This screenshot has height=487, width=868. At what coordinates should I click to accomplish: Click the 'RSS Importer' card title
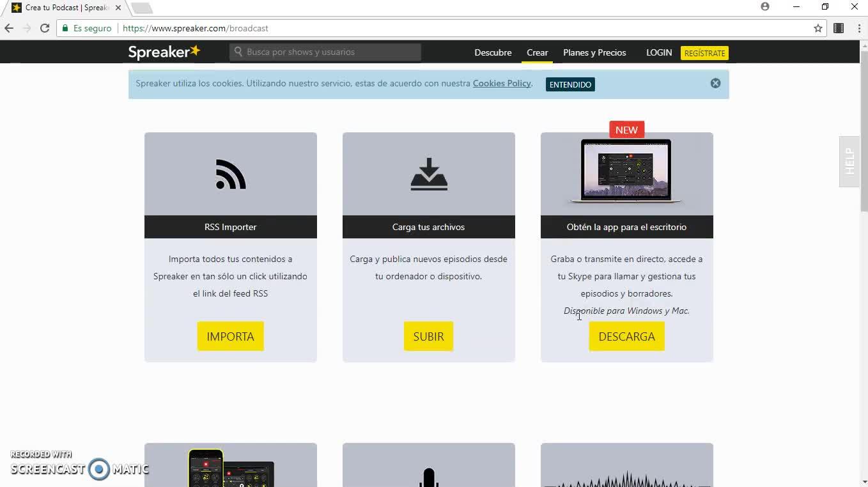pos(231,227)
